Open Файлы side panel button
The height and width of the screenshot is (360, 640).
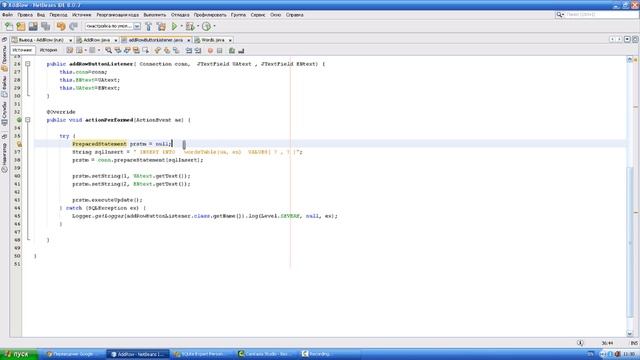[4, 87]
